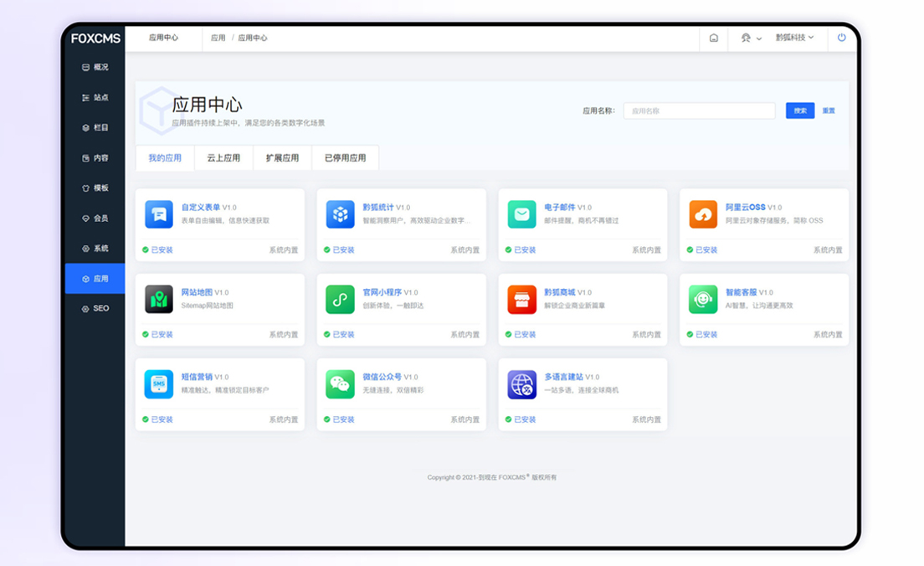Open the user avatar dropdown menu

751,38
